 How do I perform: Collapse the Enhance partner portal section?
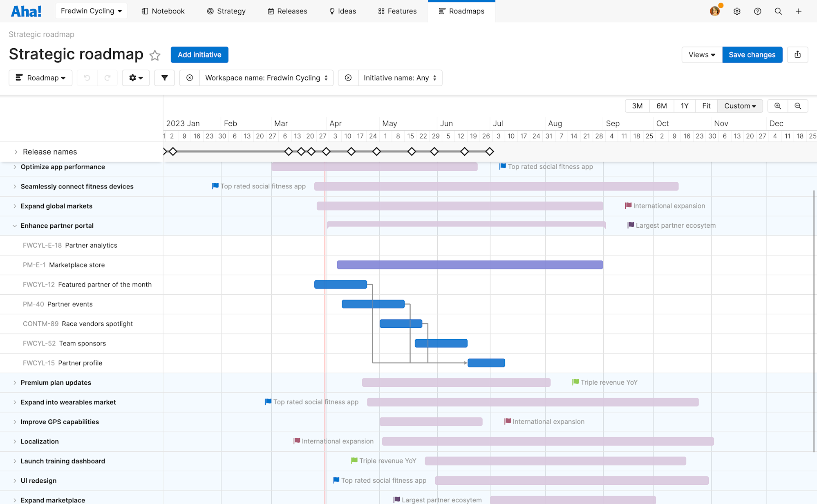pos(15,225)
